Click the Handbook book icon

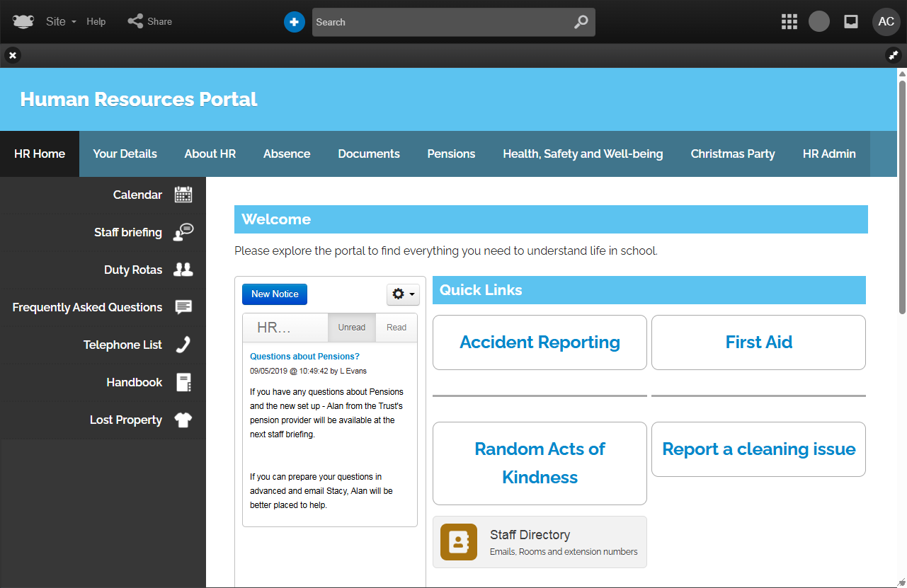point(183,382)
